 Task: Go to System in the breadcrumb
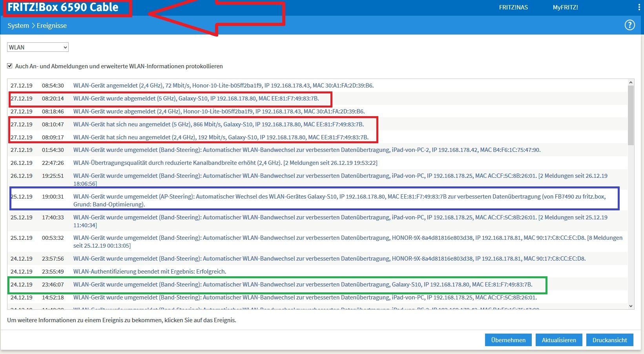18,26
